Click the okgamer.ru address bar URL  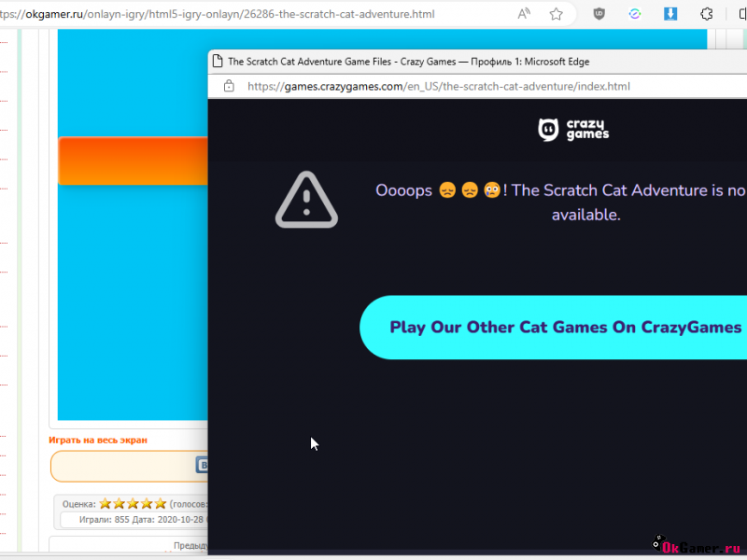click(x=218, y=14)
